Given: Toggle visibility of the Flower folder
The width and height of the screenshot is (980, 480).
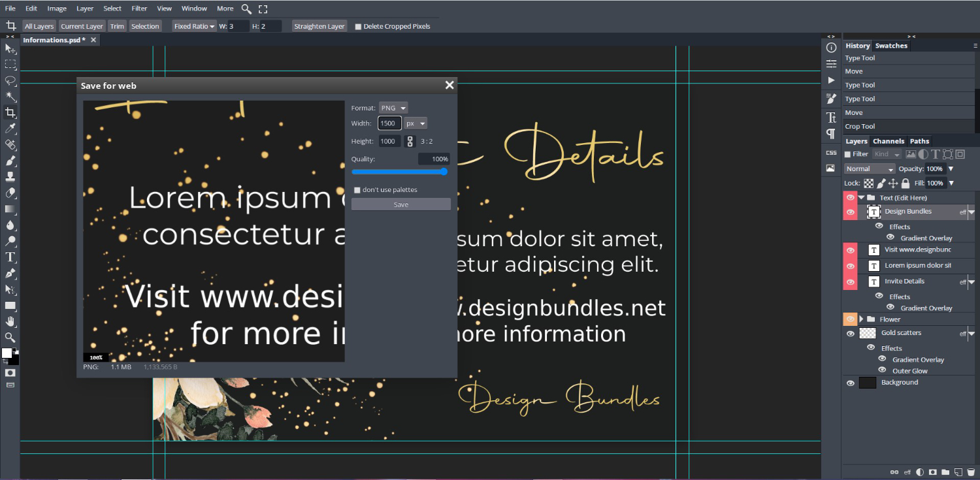Looking at the screenshot, I should coord(850,319).
